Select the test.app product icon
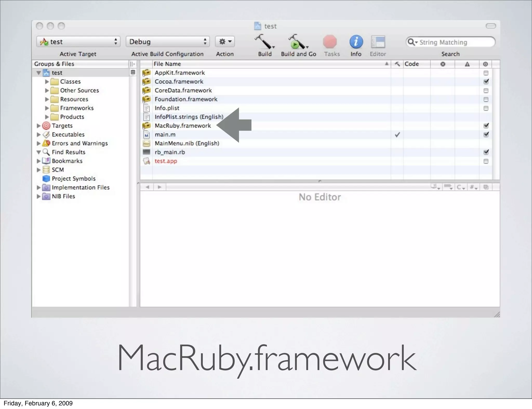 click(147, 161)
